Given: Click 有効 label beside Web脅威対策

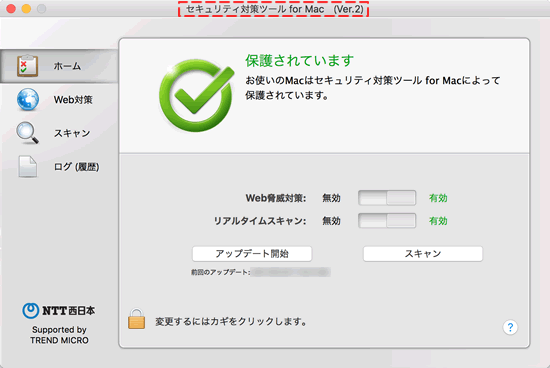Looking at the screenshot, I should tap(438, 198).
